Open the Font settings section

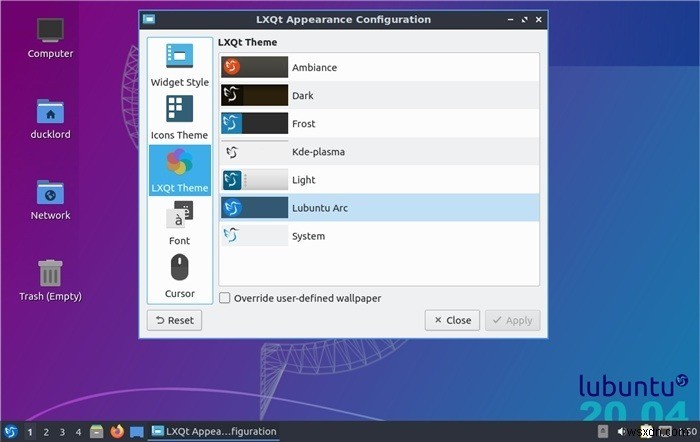pos(179,222)
